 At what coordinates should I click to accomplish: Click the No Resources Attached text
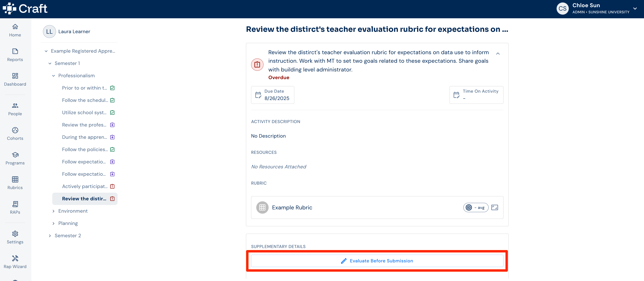point(279,167)
